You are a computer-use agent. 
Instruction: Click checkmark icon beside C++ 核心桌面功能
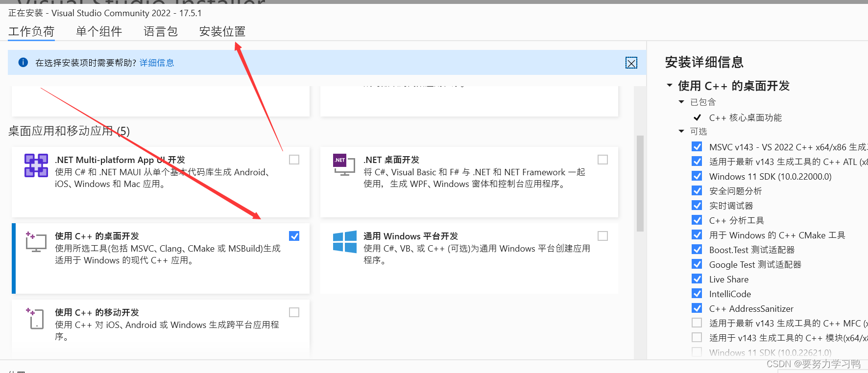tap(697, 117)
